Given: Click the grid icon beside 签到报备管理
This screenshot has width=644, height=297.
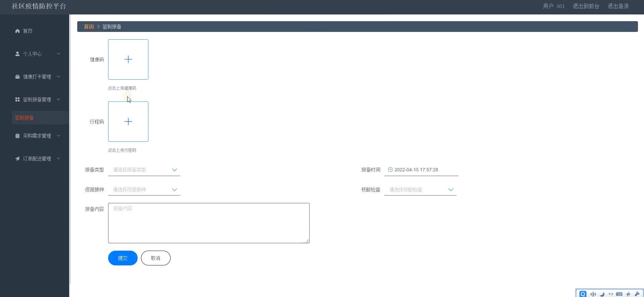Looking at the screenshot, I should [17, 99].
